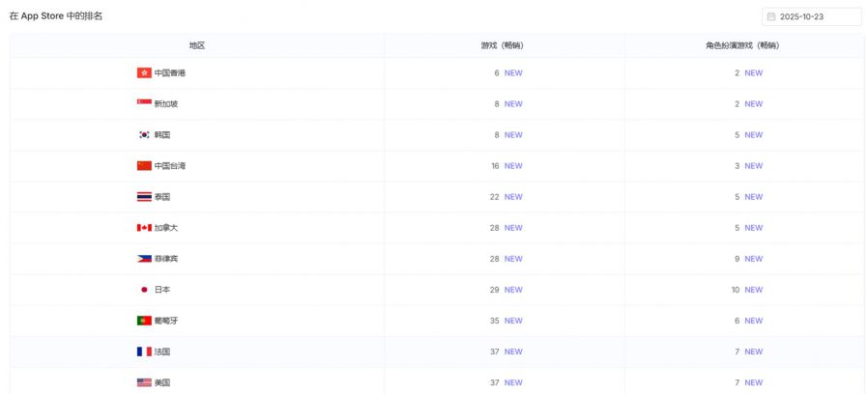
Task: Click 中国台湾 game rank value 16
Action: [x=495, y=165]
